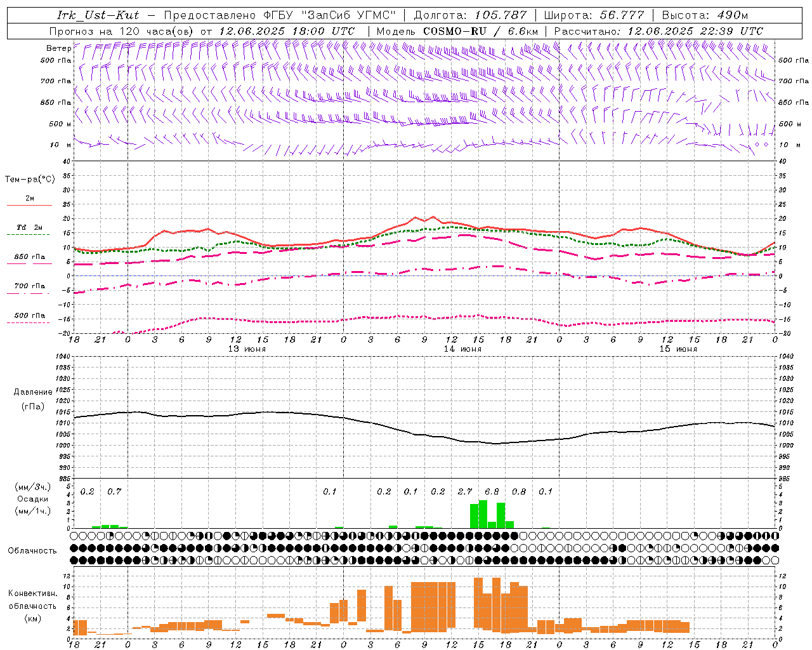Click the 500 гПа temperature legend entry
Screen dimensions: 812x650
(x=30, y=315)
